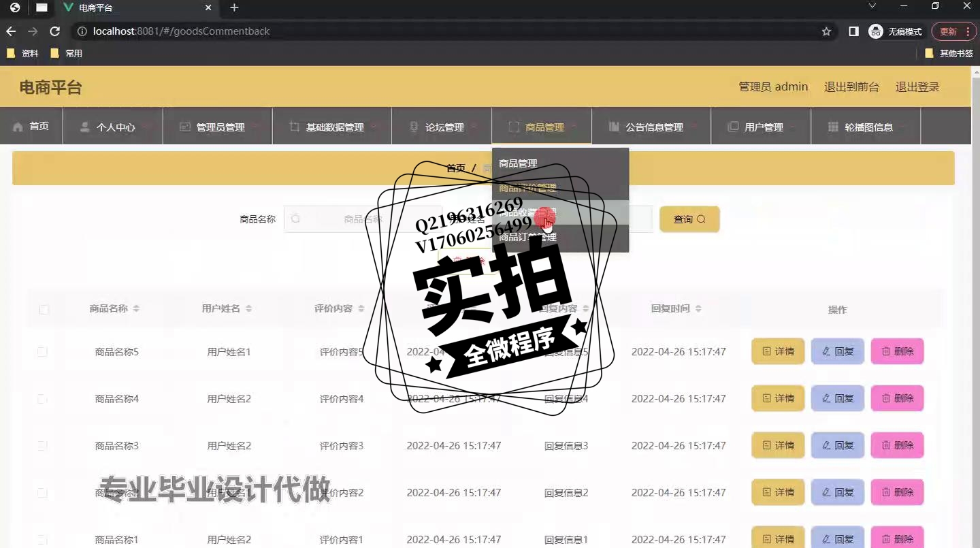Click the 轮播图信息 grid icon
The width and height of the screenshot is (980, 548).
pyautogui.click(x=833, y=127)
